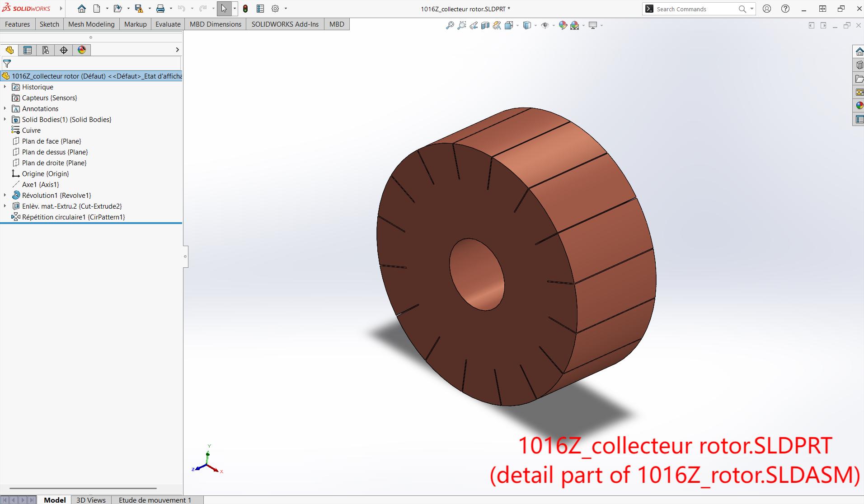Image resolution: width=864 pixels, height=504 pixels.
Task: Toggle Hide/Show Items eye icon
Action: coord(546,25)
